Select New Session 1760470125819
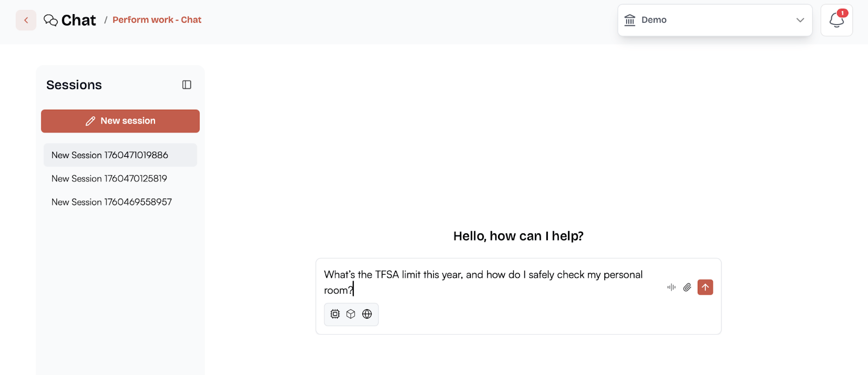 tap(120, 179)
